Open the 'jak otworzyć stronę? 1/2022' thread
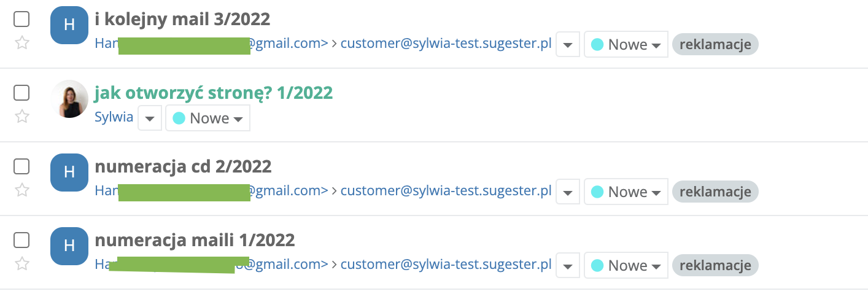Viewport: 868px width, 291px height. click(x=213, y=93)
